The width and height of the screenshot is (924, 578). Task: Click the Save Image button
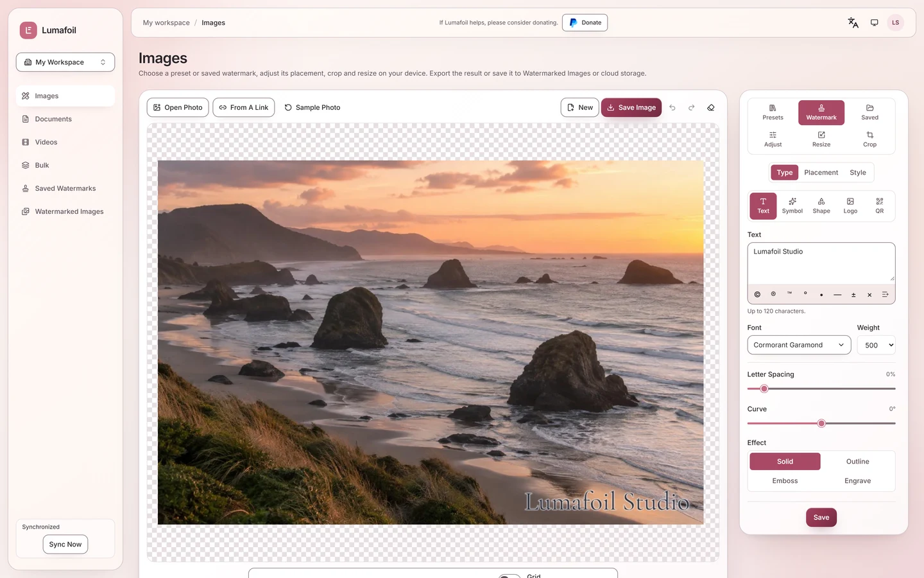[x=631, y=107]
